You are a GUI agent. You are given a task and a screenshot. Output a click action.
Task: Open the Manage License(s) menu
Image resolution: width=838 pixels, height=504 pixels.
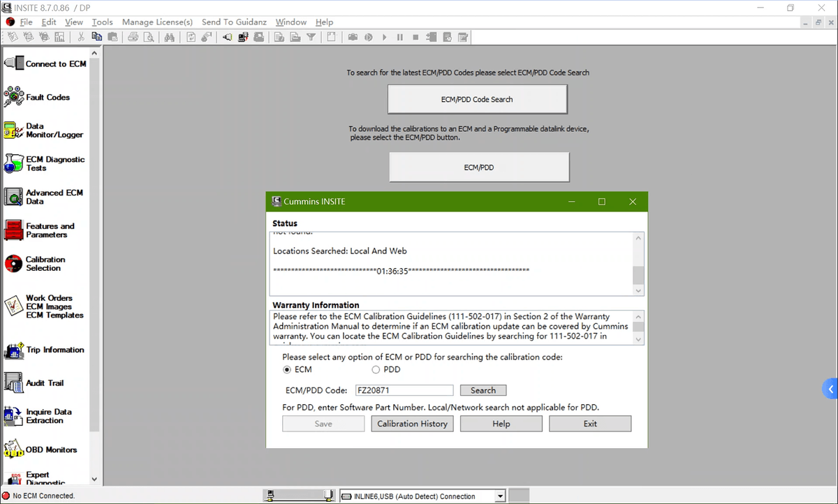[x=157, y=22]
